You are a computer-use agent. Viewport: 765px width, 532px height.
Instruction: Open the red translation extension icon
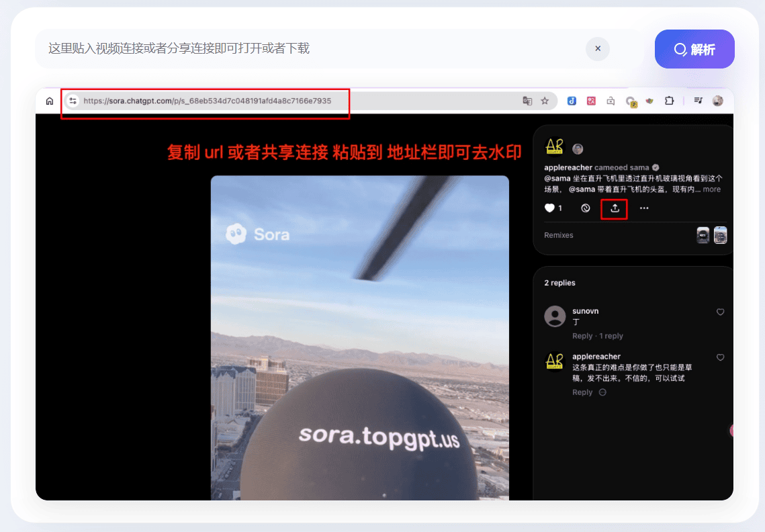tap(591, 101)
